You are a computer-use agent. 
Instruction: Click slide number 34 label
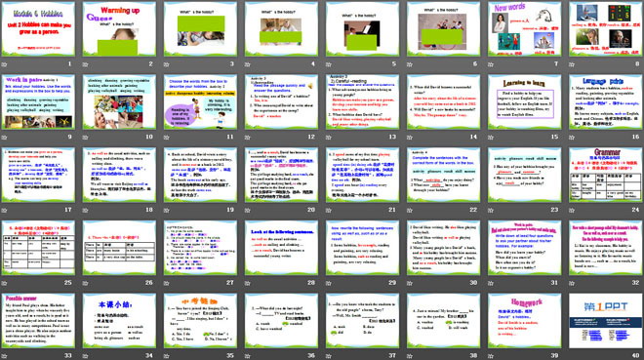click(x=149, y=355)
